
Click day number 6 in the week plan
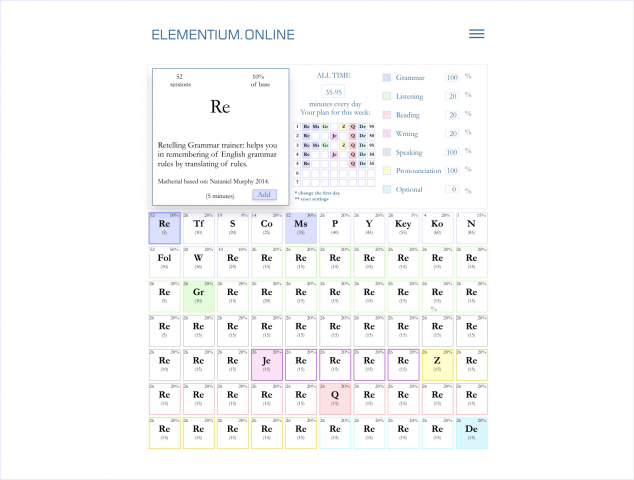point(297,173)
